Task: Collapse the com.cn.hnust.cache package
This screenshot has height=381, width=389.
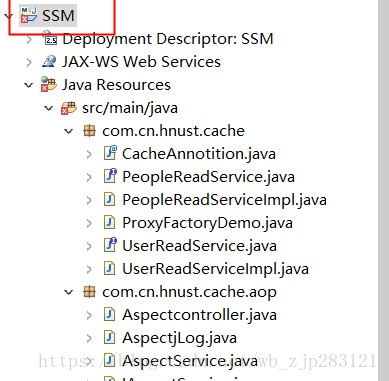Action: point(69,131)
